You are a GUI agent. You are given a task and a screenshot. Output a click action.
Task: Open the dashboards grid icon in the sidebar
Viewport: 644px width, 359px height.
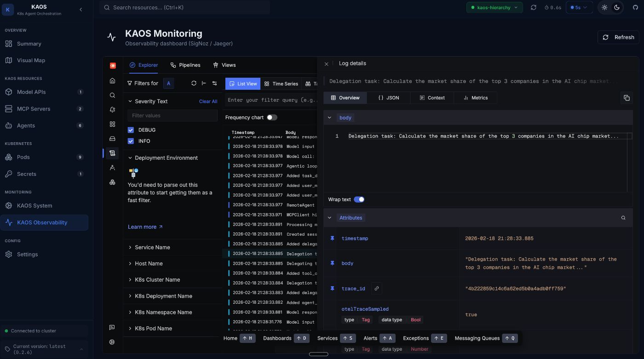coord(112,124)
